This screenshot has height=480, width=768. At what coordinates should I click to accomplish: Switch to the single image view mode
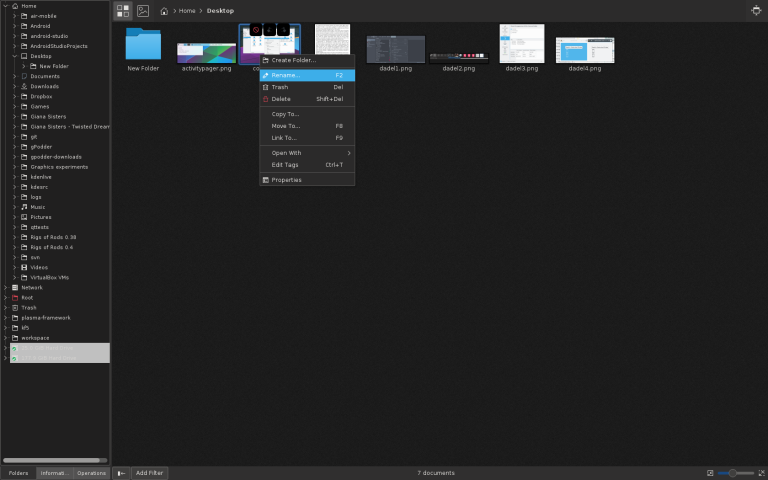coord(143,11)
